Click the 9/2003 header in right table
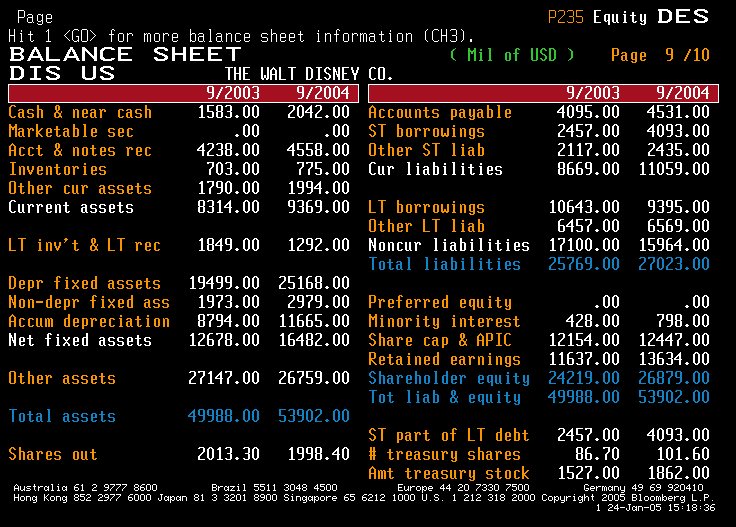Screen dimensions: 736x527 pyautogui.click(x=592, y=93)
